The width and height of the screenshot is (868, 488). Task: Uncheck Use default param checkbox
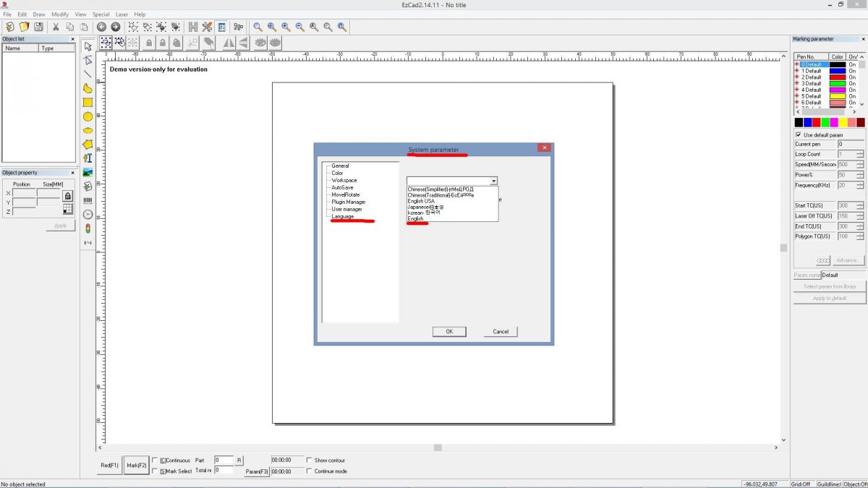click(799, 135)
